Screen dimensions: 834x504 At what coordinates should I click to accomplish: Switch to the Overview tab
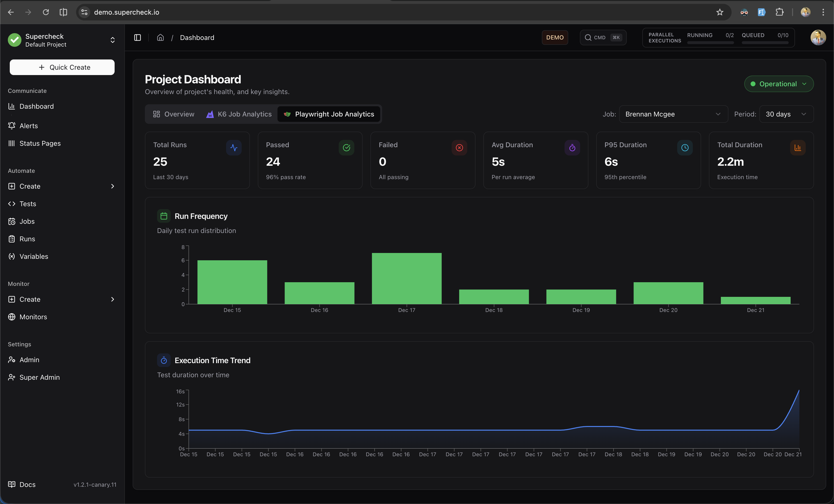174,114
